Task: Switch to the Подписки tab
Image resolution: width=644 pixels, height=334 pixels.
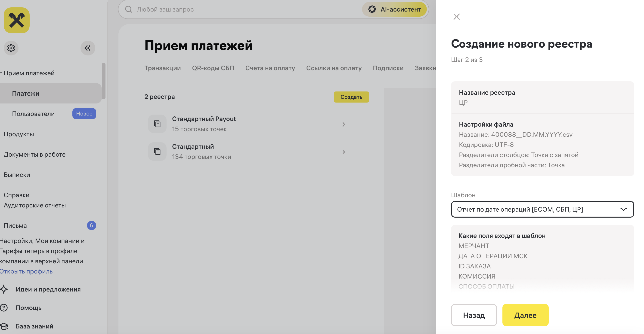Action: tap(388, 68)
